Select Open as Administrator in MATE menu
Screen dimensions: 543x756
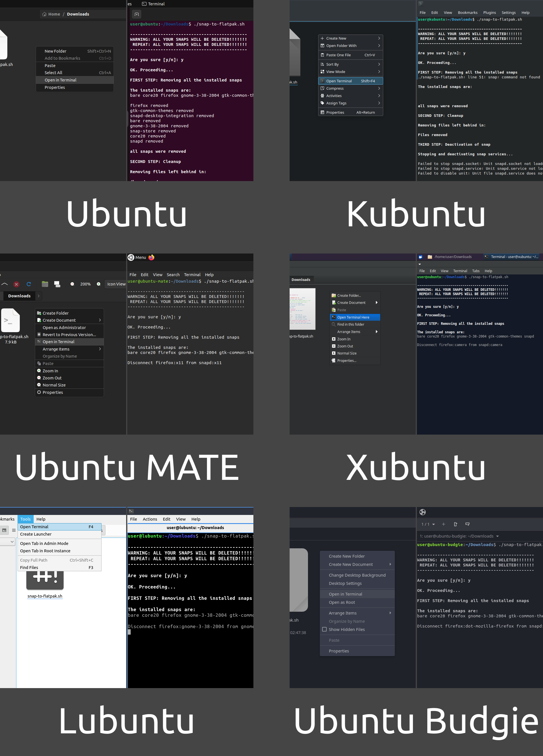pos(69,328)
